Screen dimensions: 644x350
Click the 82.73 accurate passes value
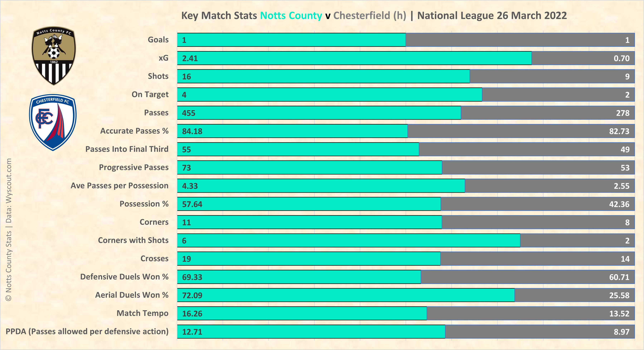coord(619,131)
